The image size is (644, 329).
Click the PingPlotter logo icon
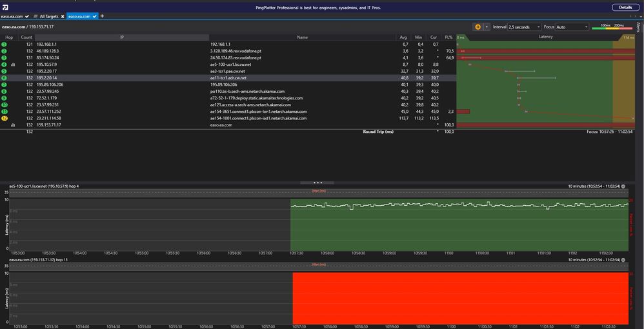click(x=5, y=7)
